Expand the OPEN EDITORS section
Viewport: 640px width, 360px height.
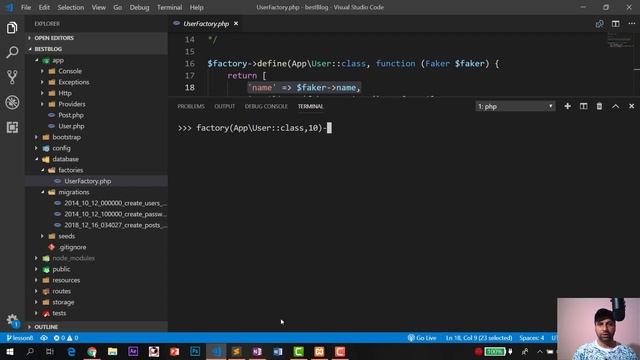pos(54,38)
